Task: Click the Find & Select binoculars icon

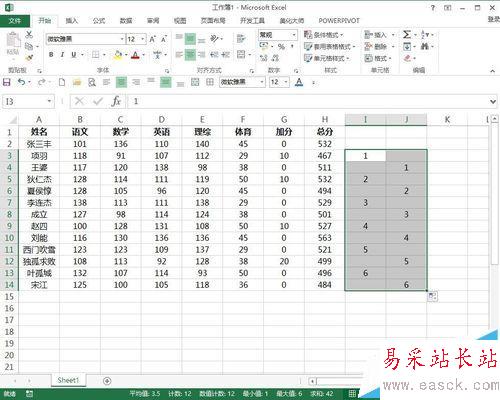Action: pos(425,46)
